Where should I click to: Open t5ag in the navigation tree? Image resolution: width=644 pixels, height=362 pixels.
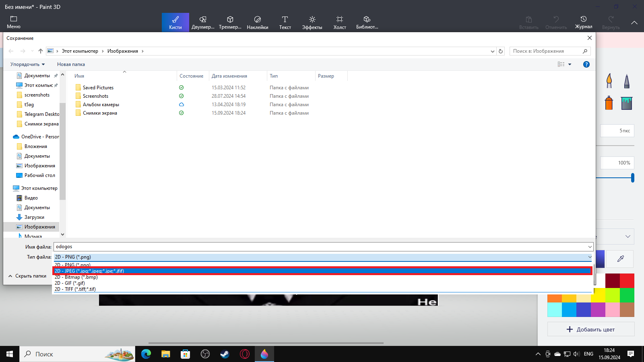click(29, 105)
